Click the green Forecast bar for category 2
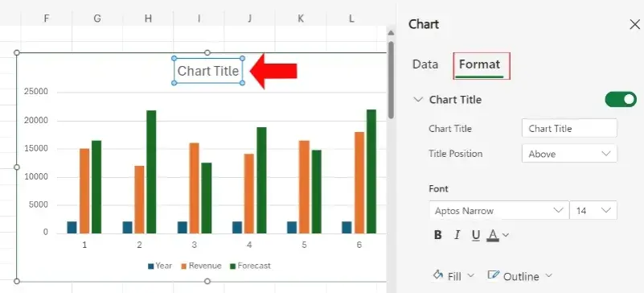The image size is (644, 293). click(151, 171)
